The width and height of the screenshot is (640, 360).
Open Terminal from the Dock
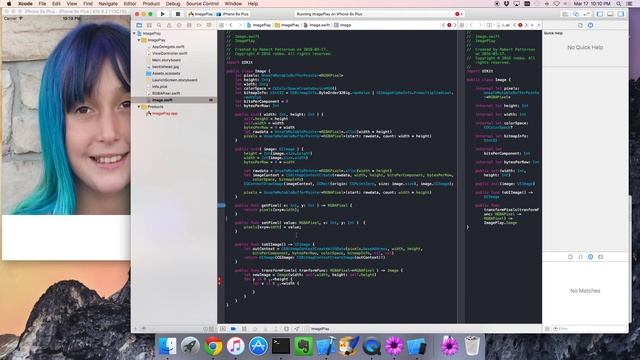pos(281,347)
